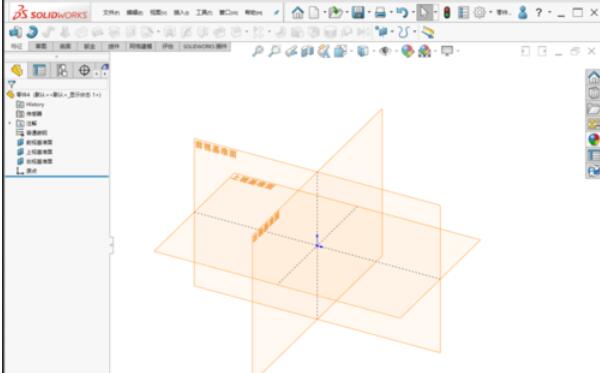Expand the Reference Geometry dropdown arrow
Viewport: 600px width, 373px height.
point(392,32)
